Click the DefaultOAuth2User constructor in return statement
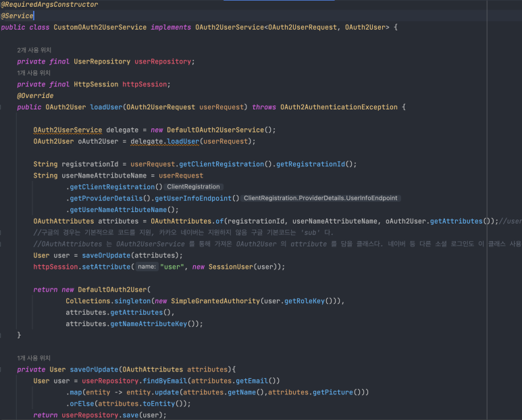The height and width of the screenshot is (420, 522). coord(112,290)
